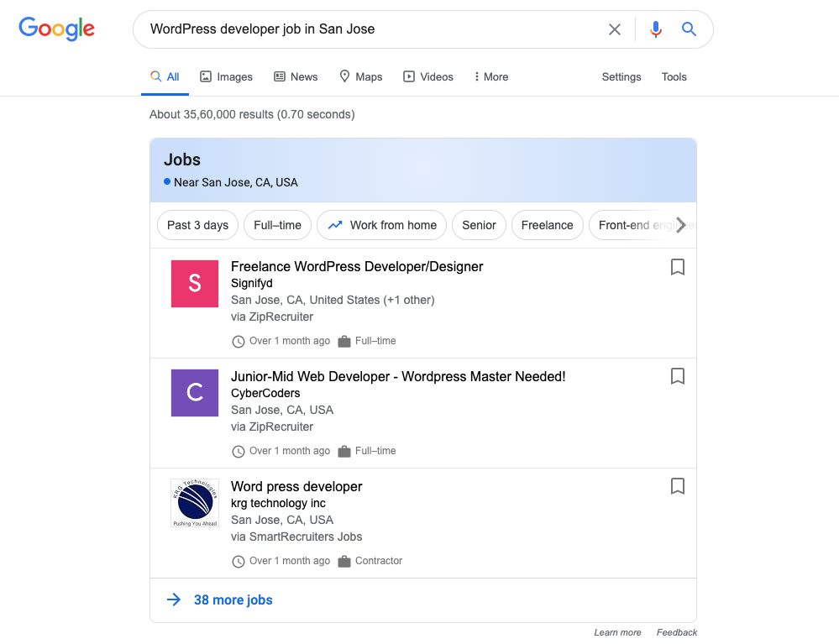Click the arrow icon beside 38 more jobs
Viewport: 839px width, 644px height.
tap(174, 599)
